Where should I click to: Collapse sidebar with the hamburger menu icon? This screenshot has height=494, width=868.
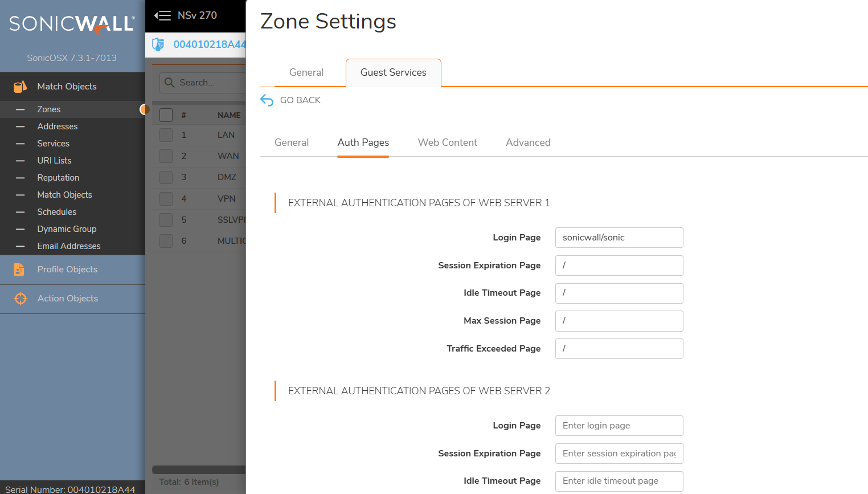coord(163,15)
